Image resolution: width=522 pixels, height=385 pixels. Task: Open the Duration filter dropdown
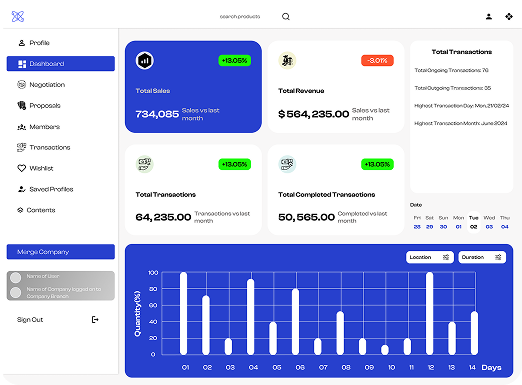pos(482,257)
